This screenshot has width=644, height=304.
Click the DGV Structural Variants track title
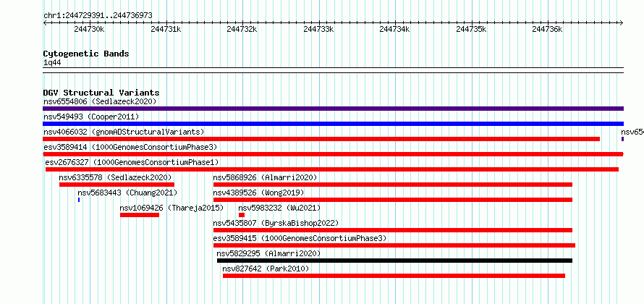click(x=101, y=93)
